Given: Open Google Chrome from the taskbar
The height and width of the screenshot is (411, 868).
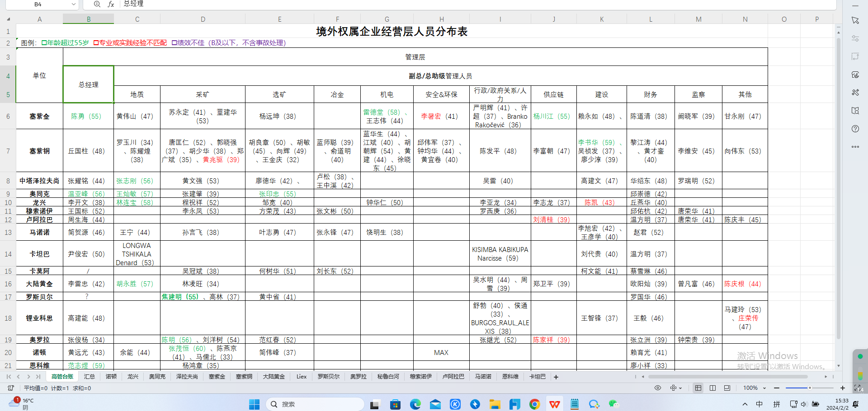Looking at the screenshot, I should pyautogui.click(x=535, y=404).
